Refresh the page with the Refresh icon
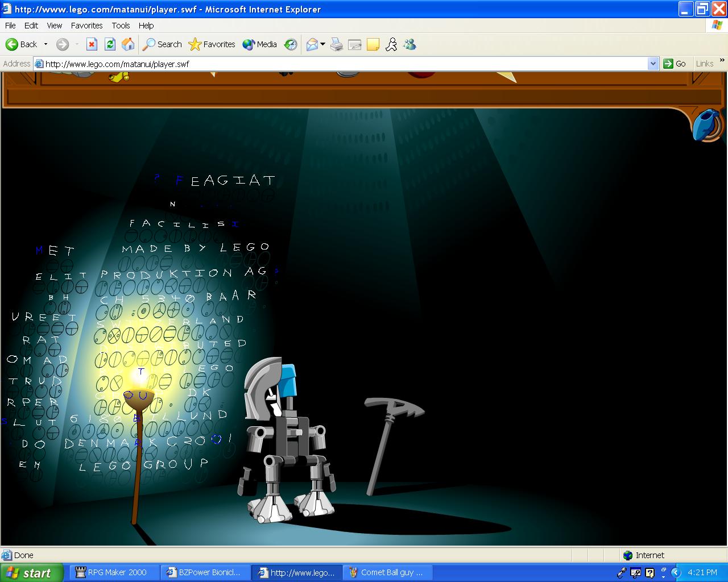 click(x=110, y=44)
